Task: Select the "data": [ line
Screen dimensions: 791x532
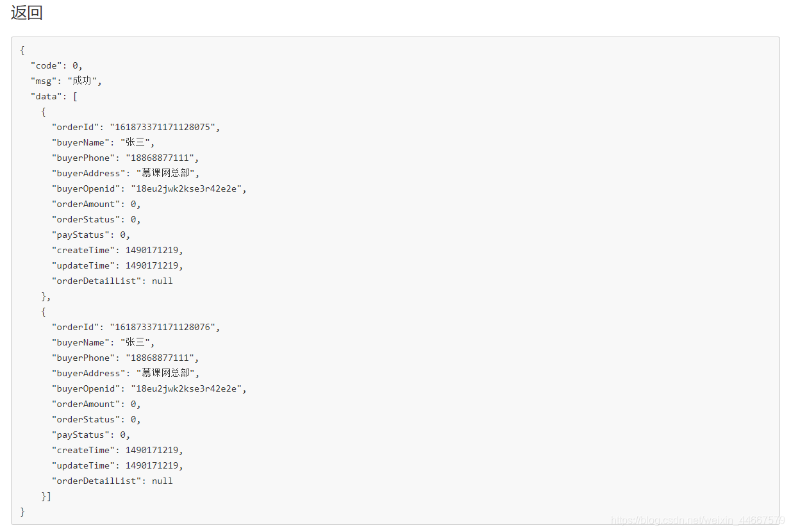Action: point(54,96)
